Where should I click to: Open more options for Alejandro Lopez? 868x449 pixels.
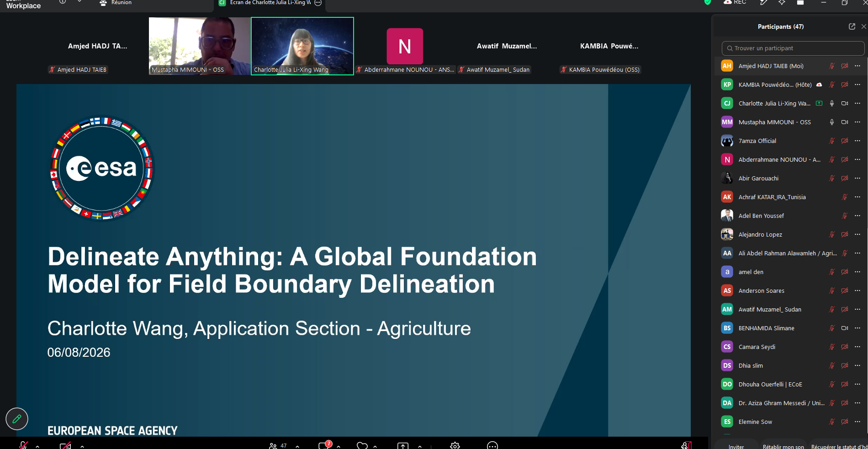857,234
